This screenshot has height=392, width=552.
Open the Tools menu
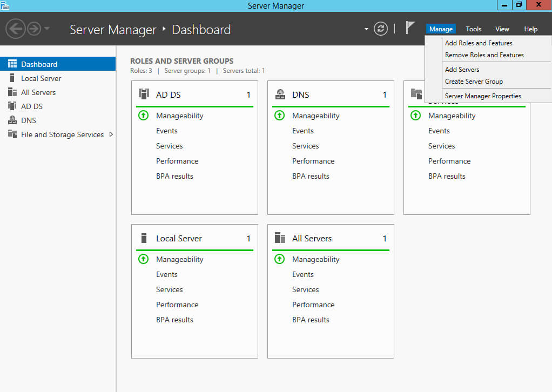[x=474, y=29]
